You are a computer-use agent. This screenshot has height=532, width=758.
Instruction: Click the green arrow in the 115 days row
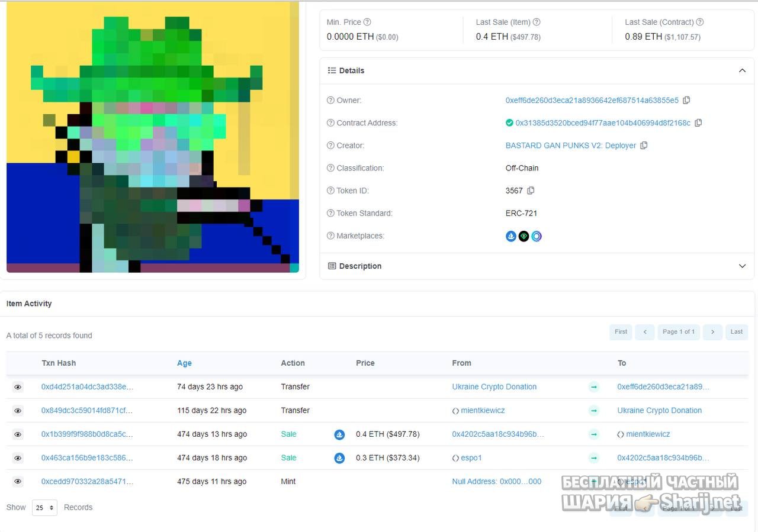[x=594, y=411]
